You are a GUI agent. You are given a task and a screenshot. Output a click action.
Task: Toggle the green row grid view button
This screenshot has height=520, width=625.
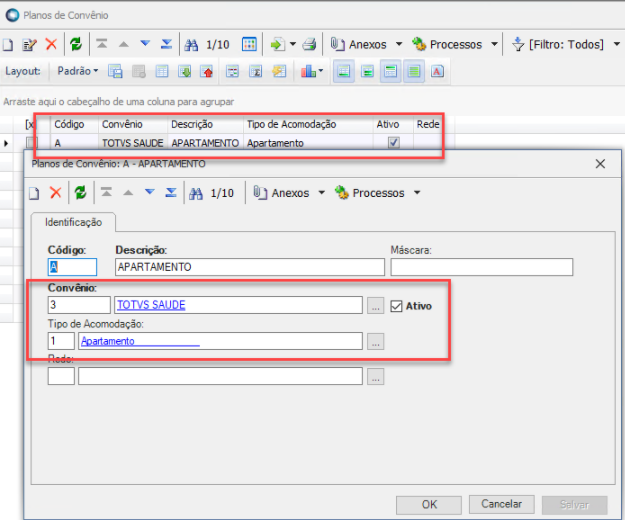367,72
